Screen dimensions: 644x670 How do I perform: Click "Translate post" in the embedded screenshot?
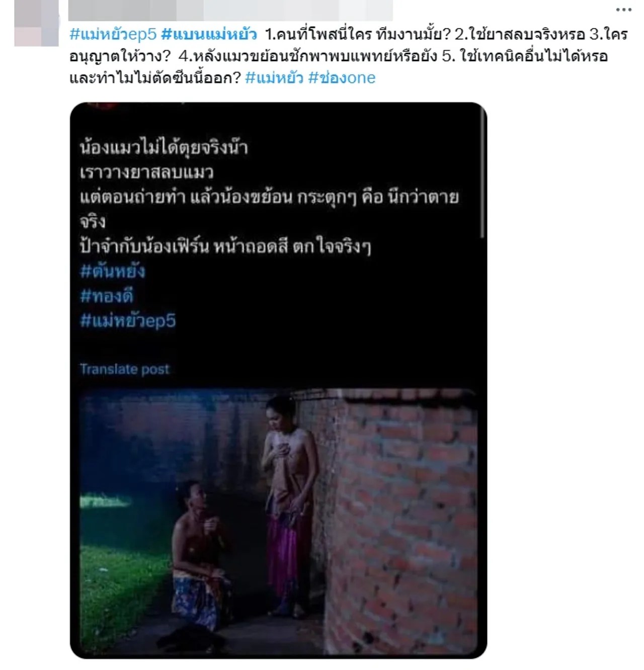coord(125,369)
